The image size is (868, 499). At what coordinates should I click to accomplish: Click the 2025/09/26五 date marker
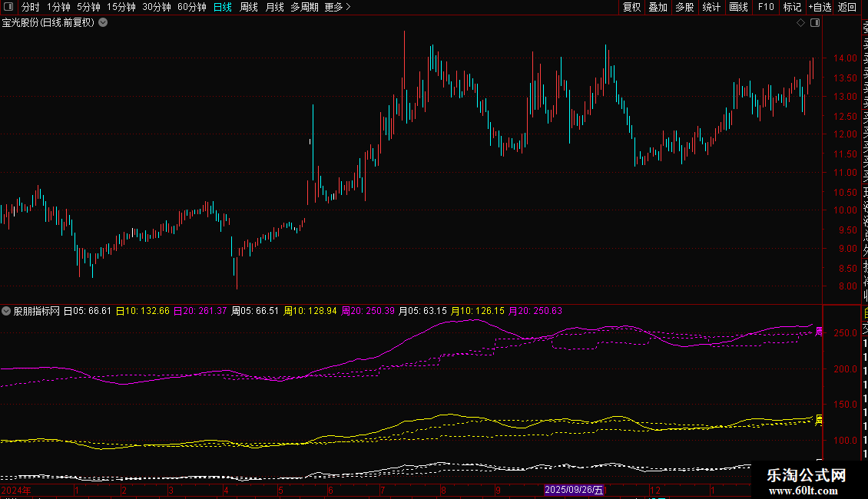pos(574,490)
